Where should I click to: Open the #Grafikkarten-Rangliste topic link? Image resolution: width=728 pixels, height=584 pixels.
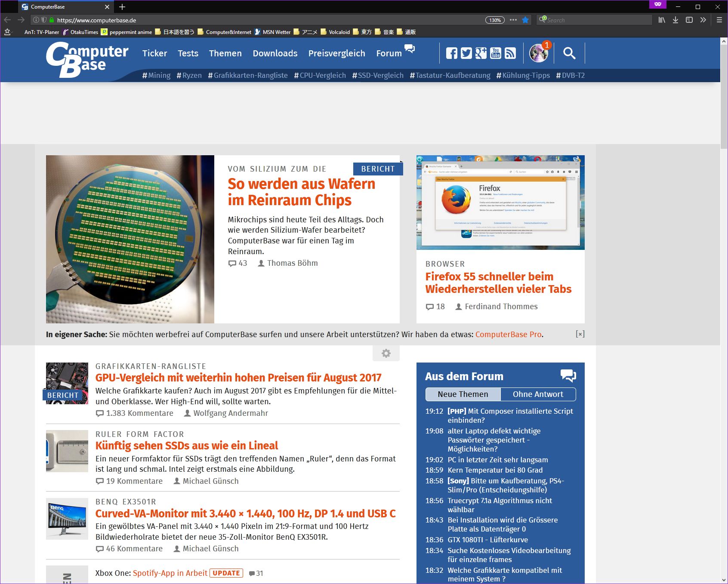[x=248, y=75]
